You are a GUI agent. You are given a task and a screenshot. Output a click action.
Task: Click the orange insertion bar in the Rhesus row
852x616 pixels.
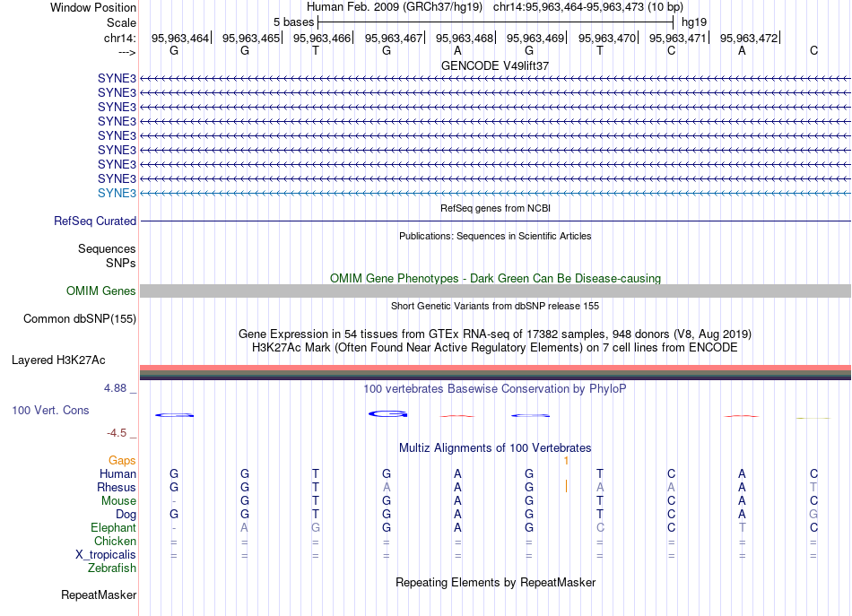[566, 486]
